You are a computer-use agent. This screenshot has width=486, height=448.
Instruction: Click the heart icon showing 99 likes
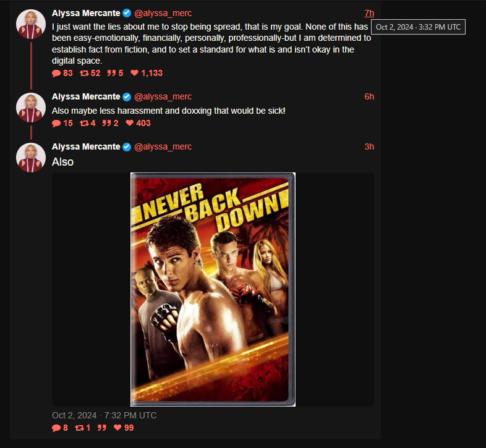tap(117, 428)
